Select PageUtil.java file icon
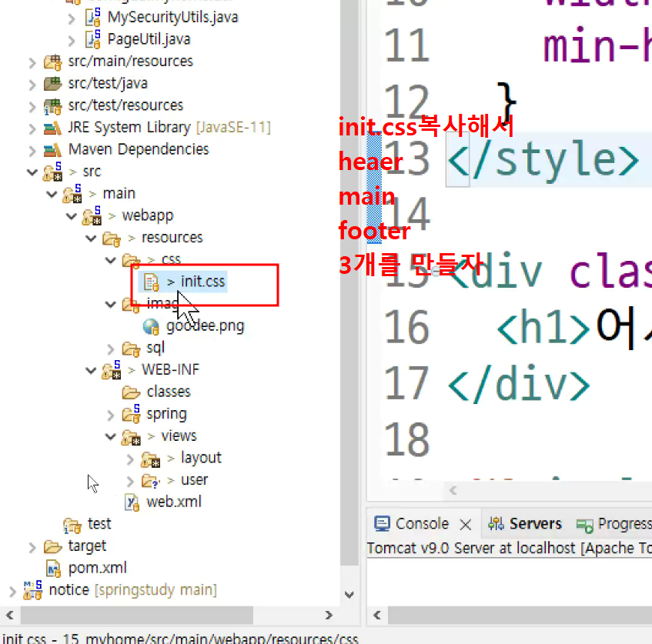This screenshot has width=652, height=644. (92, 39)
